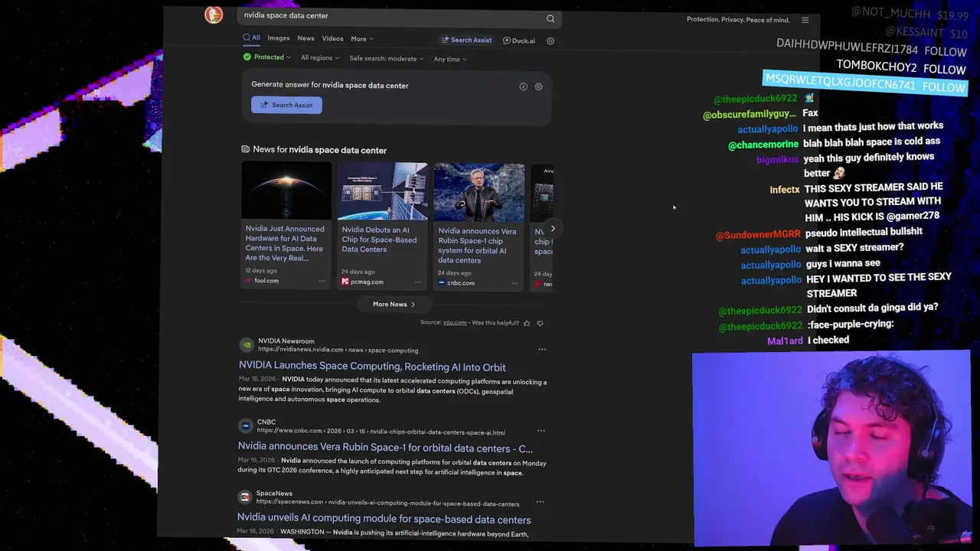Click green Protected shield checkmark
This screenshot has height=551, width=980.
(x=247, y=57)
